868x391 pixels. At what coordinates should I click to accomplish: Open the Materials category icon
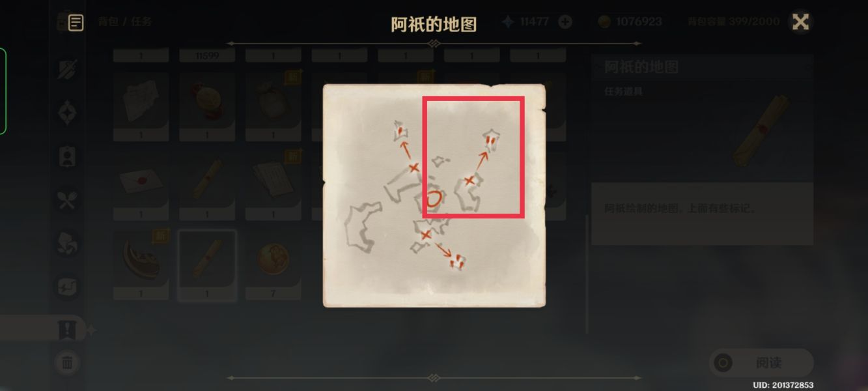coord(68,244)
